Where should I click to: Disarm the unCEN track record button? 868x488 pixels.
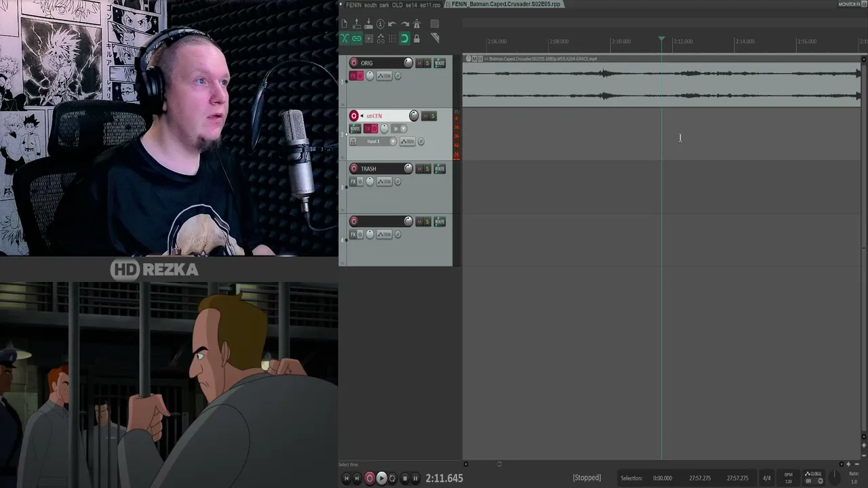coord(354,116)
